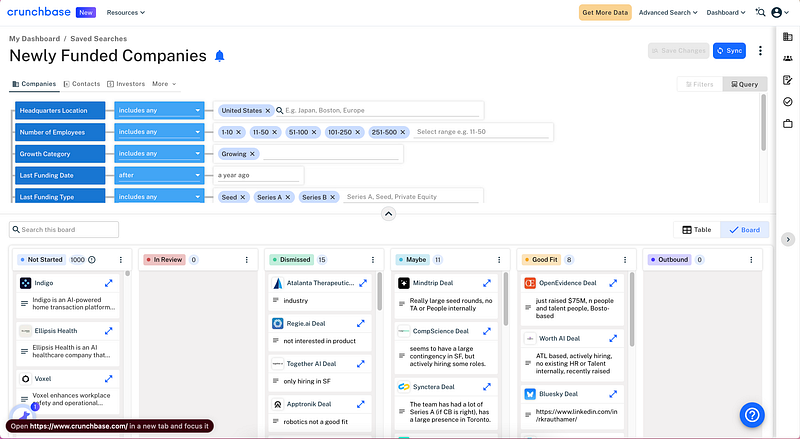This screenshot has width=800, height=439.
Task: Remove the 1-10 employees chip
Action: click(x=238, y=132)
